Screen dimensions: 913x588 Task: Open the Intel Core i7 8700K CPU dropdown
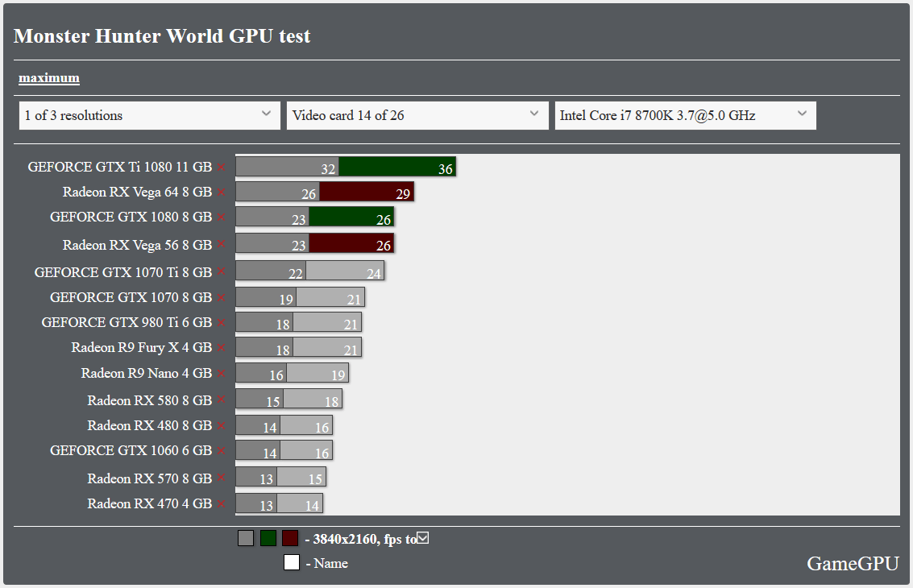coord(685,115)
